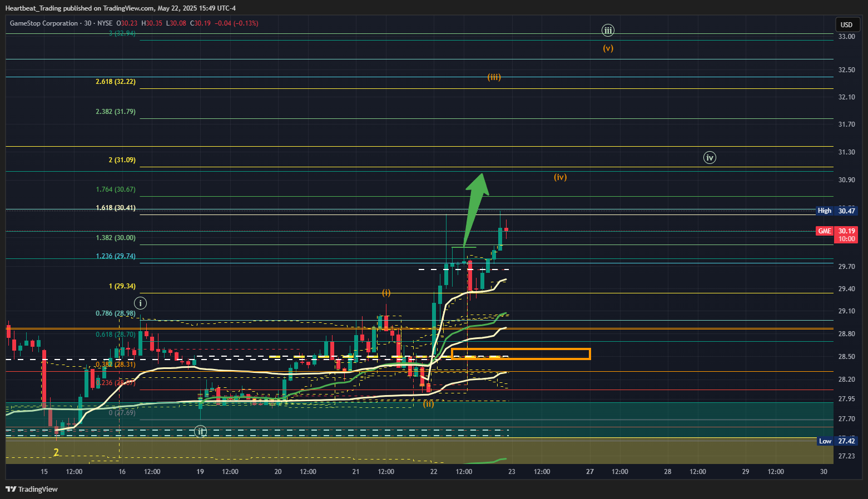Click the 0.618 (28.70) Fibonacci label

[116, 335]
